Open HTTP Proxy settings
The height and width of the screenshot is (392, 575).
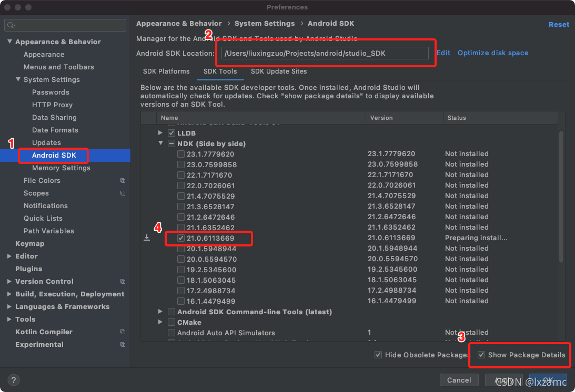52,105
